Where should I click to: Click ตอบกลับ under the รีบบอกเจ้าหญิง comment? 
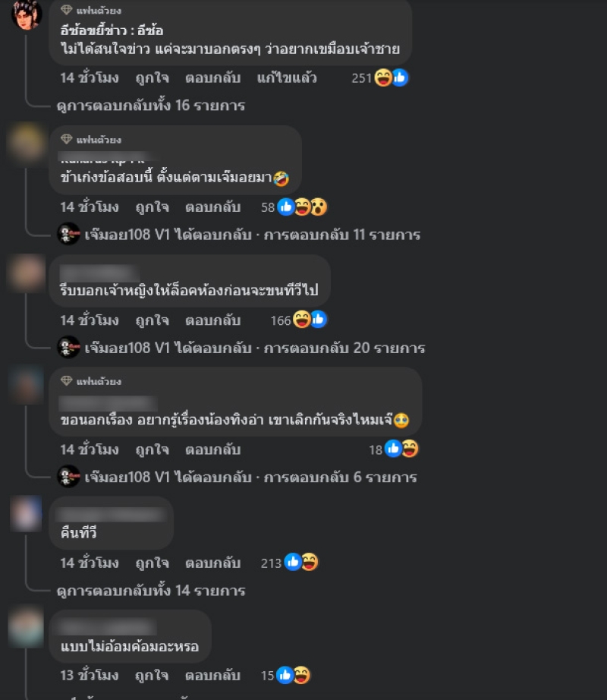213,320
